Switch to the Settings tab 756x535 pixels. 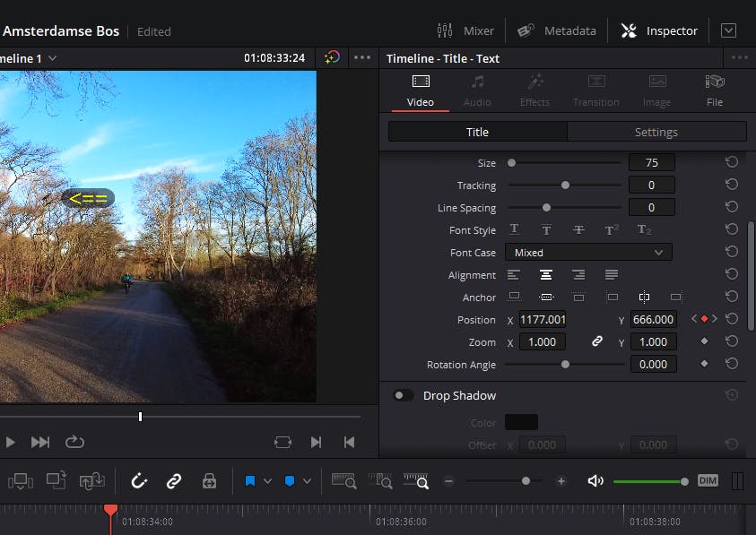coord(656,132)
